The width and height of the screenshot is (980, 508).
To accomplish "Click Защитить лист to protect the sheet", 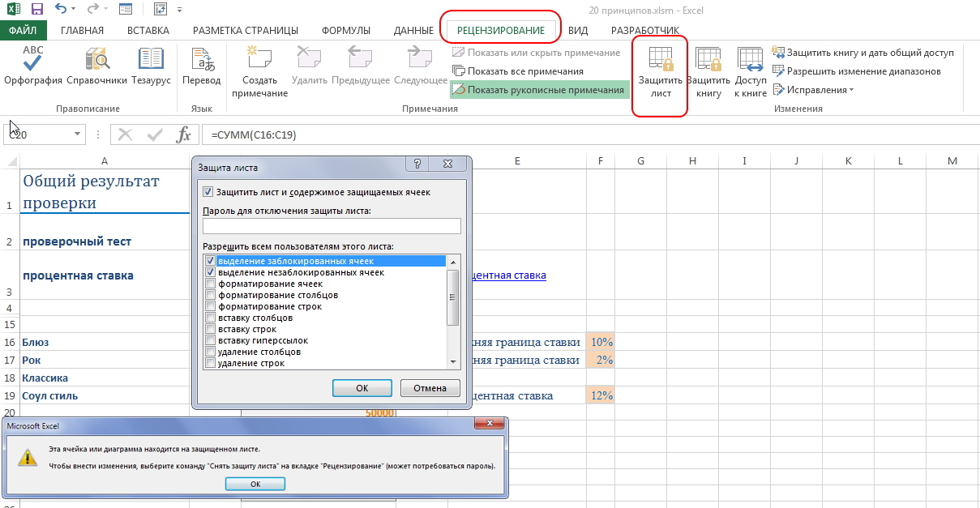I will (661, 72).
